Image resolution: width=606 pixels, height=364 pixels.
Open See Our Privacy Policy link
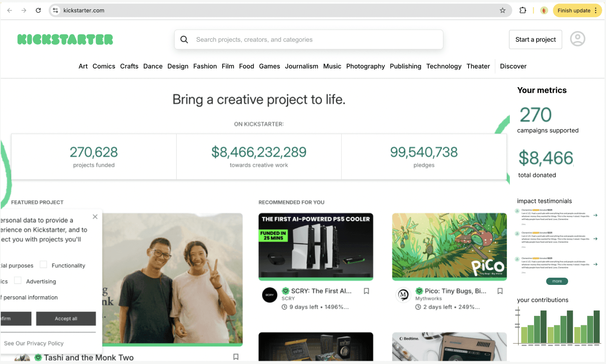34,343
